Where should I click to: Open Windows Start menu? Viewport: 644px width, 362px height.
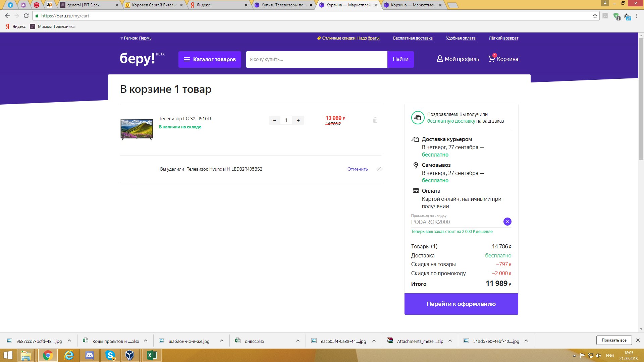[x=8, y=355]
